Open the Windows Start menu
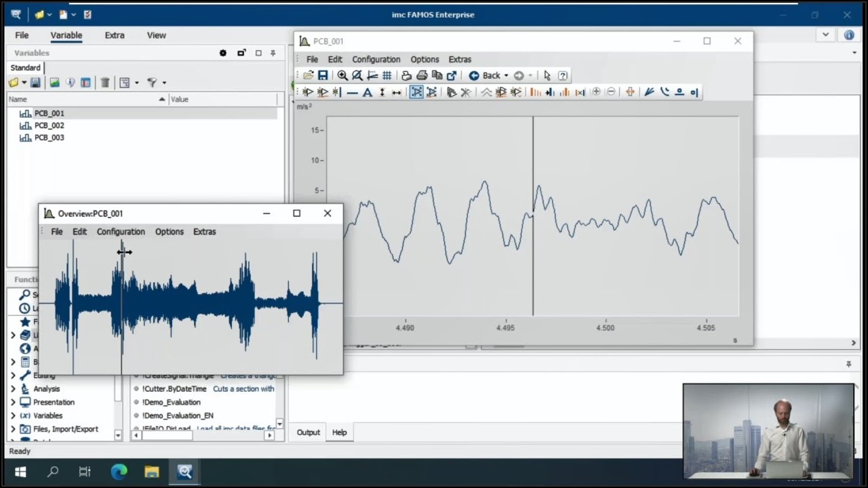 coord(20,472)
